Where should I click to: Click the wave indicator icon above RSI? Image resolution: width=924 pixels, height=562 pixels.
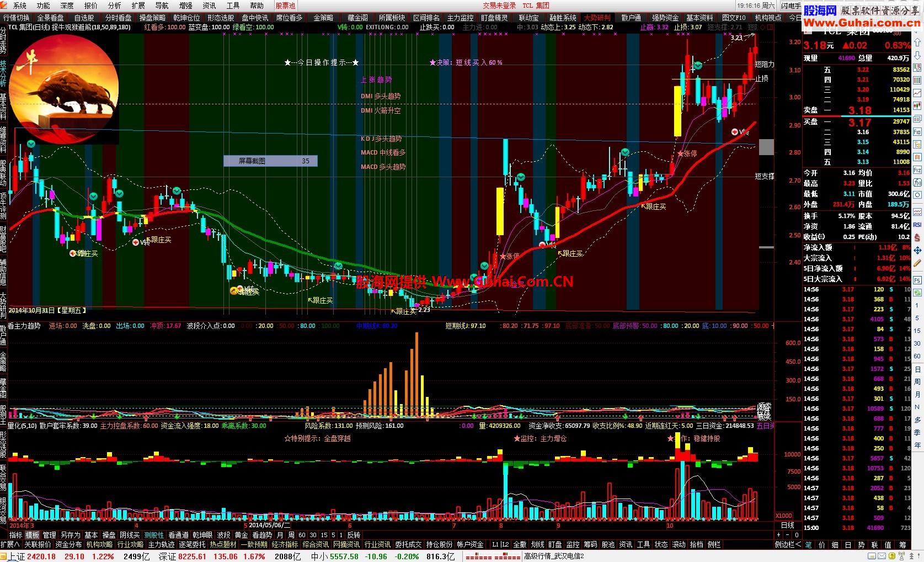917,212
